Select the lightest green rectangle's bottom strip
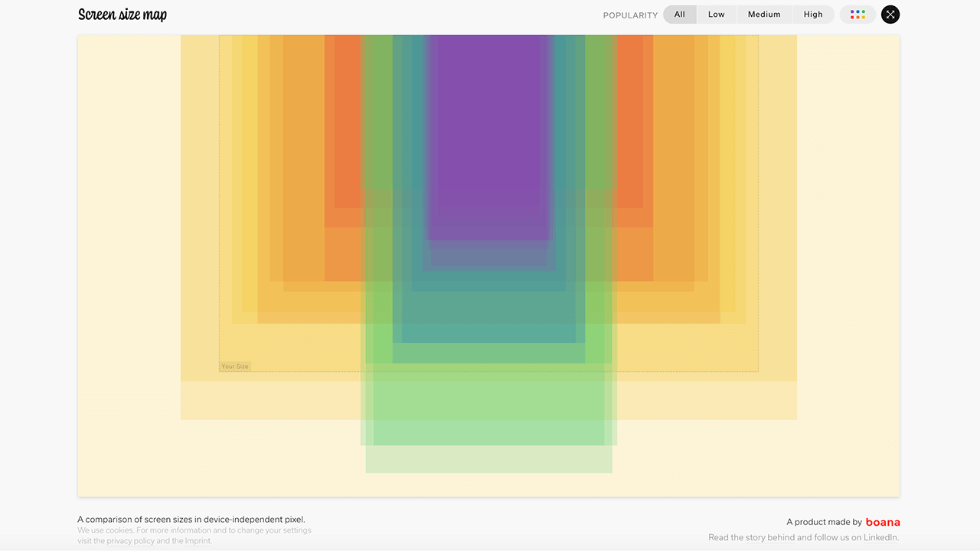Screen dimensions: 980x551 coord(488,459)
